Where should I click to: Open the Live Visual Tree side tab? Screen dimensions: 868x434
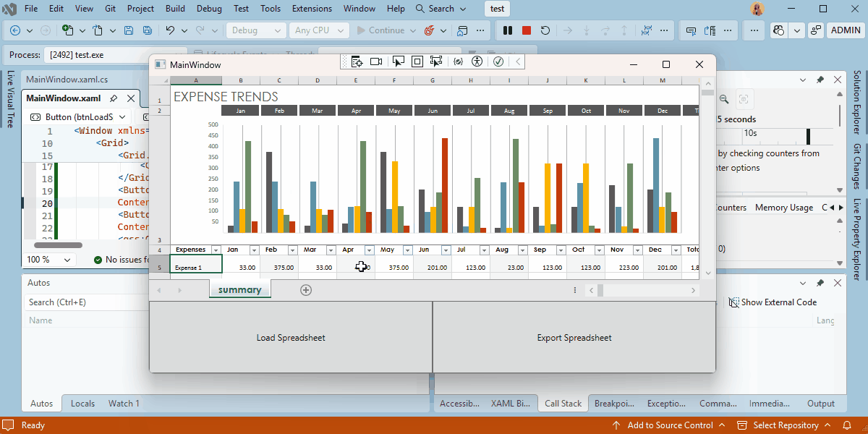(x=10, y=99)
